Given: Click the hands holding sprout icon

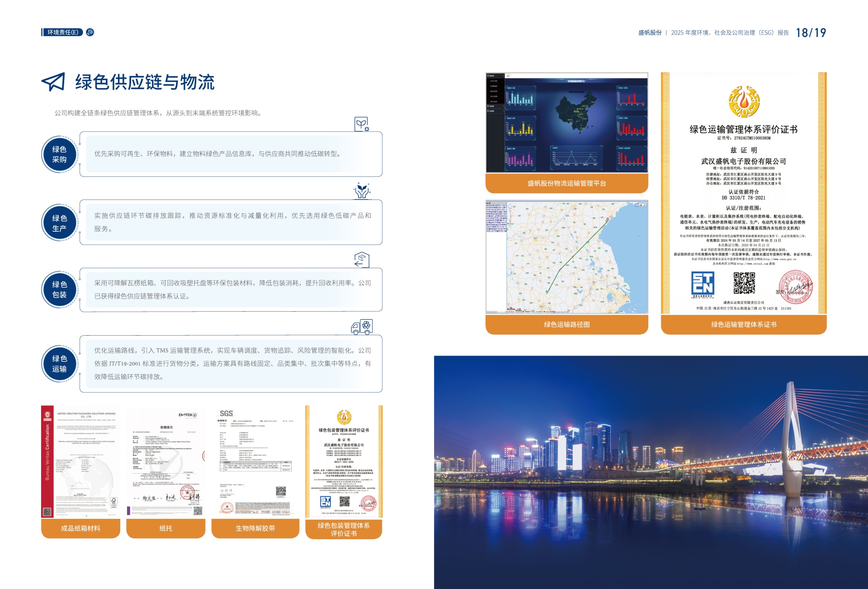Looking at the screenshot, I should click(x=362, y=191).
